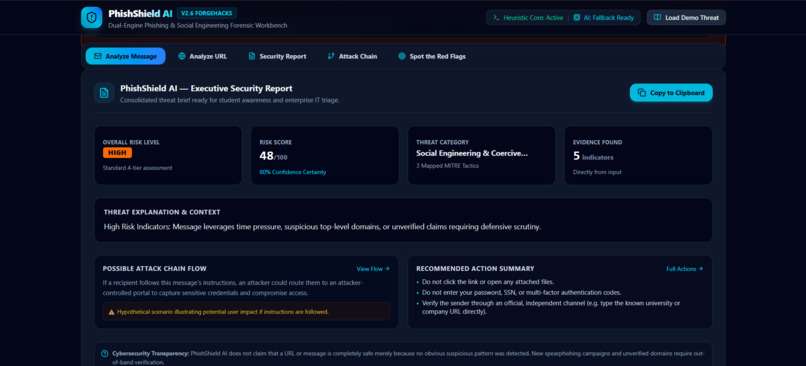Click the Executive Security Report heading

[206, 88]
